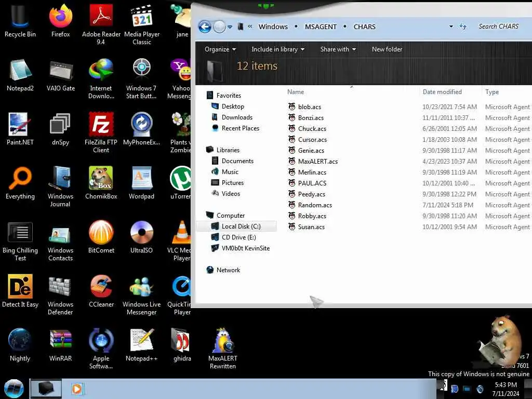Launch CCleaner desktop icon
532x399 pixels.
pyautogui.click(x=101, y=291)
